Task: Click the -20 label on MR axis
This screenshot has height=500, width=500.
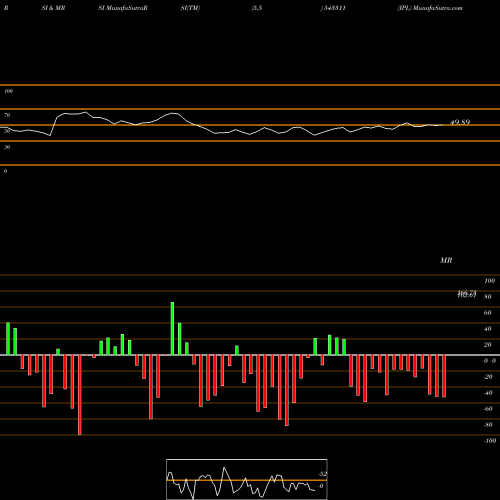Action: 488,377
